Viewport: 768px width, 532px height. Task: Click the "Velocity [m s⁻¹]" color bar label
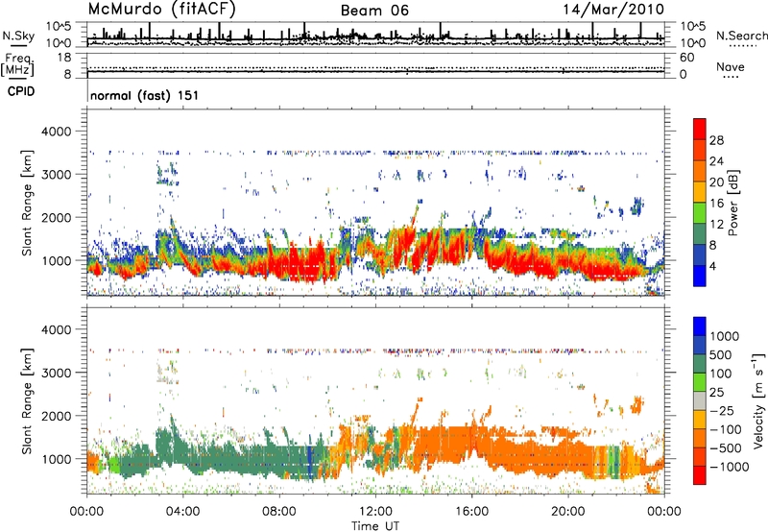point(758,400)
